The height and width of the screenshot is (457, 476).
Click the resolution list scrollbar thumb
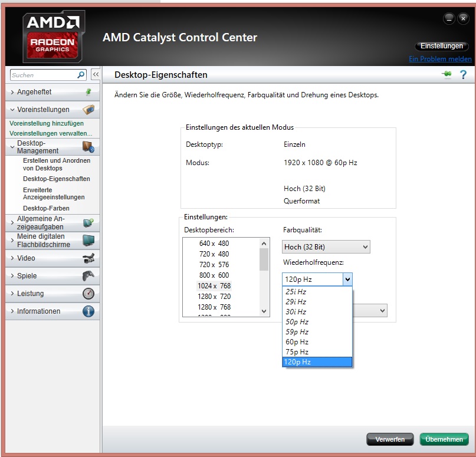pos(264,259)
